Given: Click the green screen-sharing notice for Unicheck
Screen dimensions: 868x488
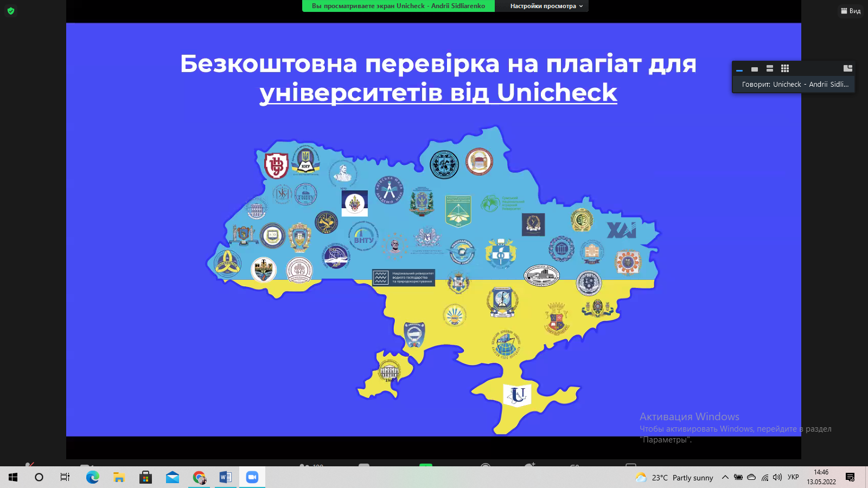Looking at the screenshot, I should [x=398, y=6].
